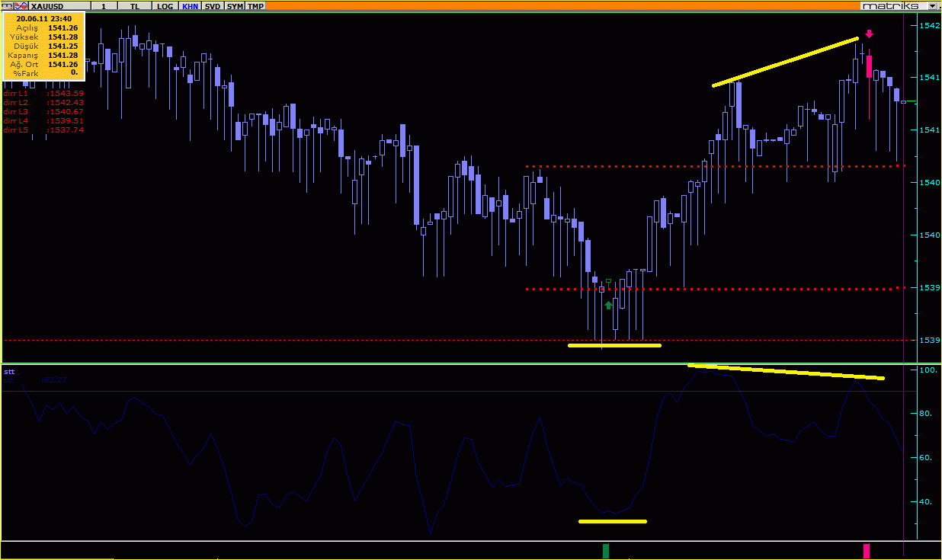Click the %Fark row in info box

click(43, 72)
